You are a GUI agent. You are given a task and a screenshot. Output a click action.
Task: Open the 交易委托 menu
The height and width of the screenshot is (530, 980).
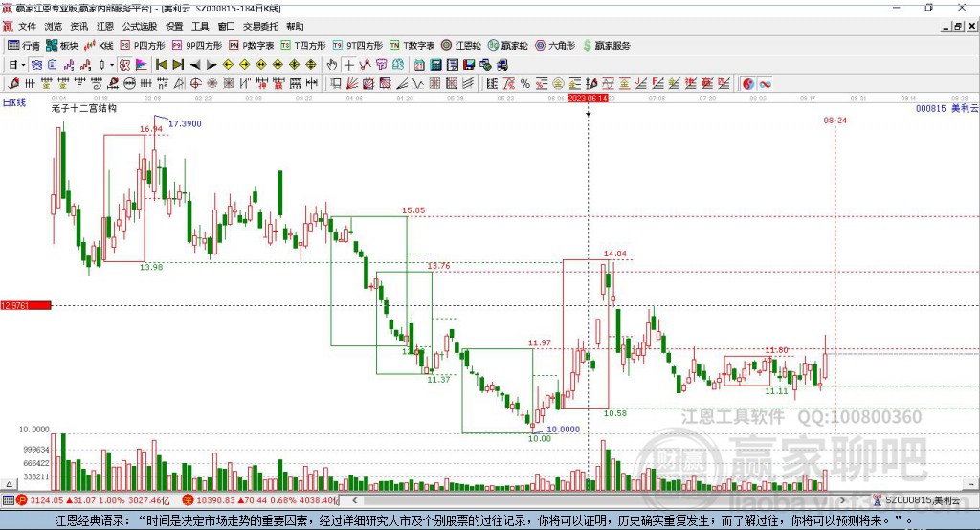pos(260,26)
